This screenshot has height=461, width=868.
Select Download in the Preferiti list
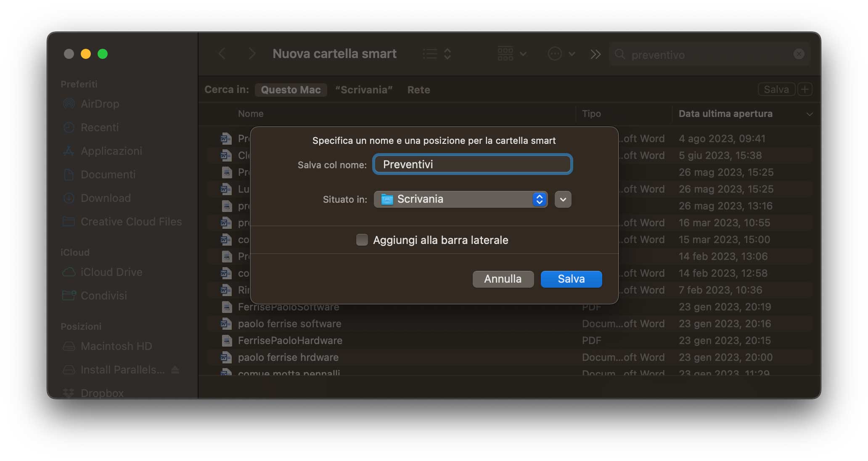coord(106,198)
